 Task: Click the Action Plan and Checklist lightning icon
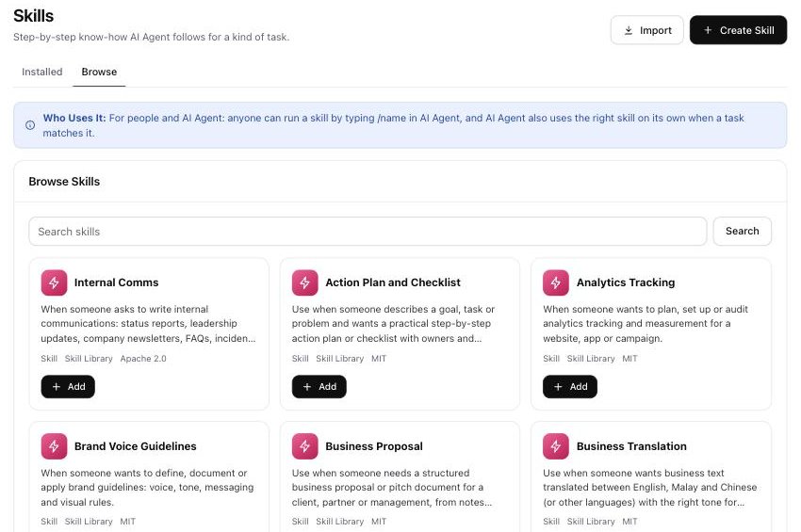coord(305,282)
